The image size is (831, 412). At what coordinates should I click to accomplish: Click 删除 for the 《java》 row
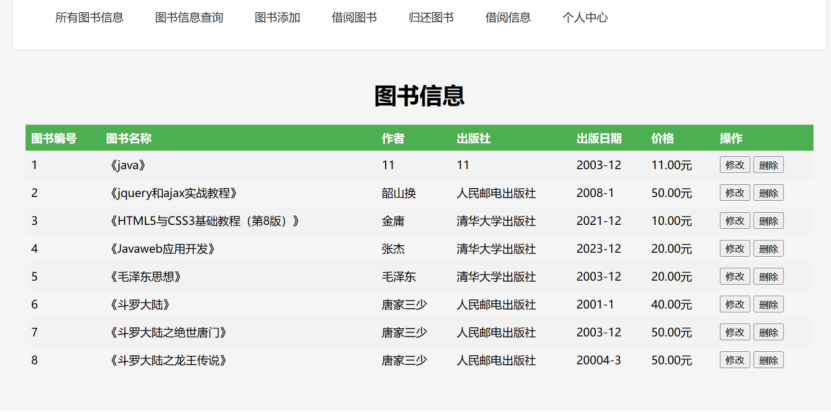coord(768,165)
